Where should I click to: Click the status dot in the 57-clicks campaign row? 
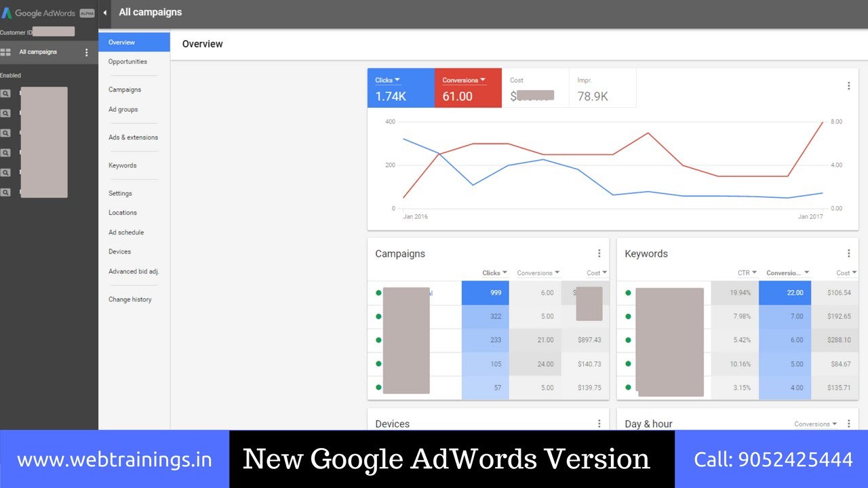point(378,388)
